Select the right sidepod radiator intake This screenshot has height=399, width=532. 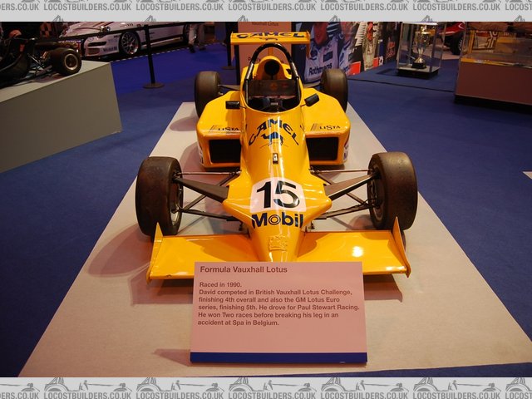322,149
